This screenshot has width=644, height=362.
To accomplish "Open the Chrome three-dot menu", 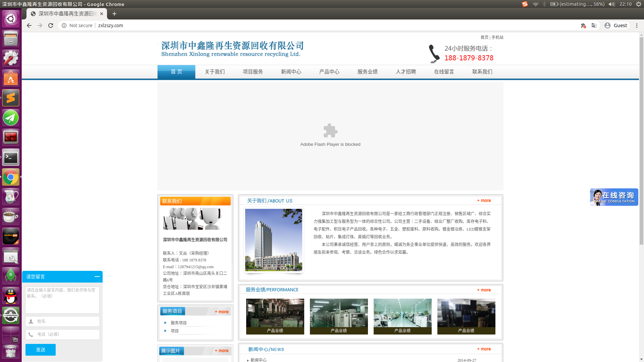I will point(637,25).
